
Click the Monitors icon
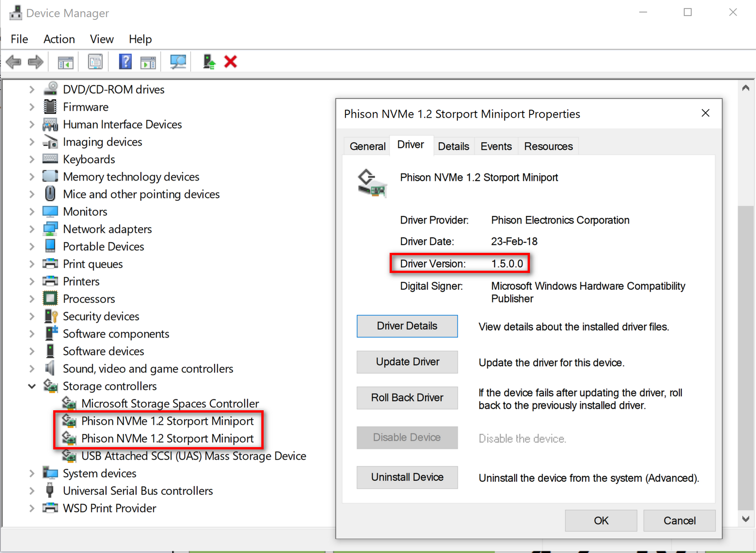pos(50,211)
